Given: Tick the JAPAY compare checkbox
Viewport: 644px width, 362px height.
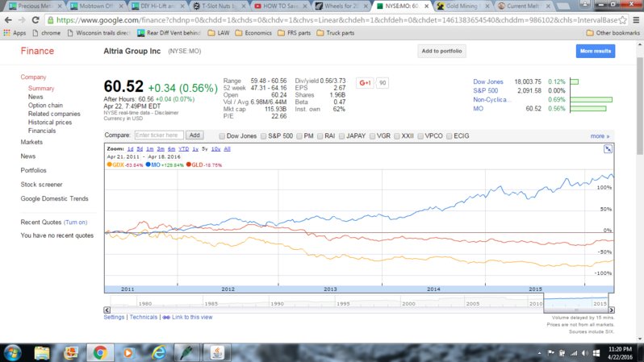Looking at the screenshot, I should coord(341,136).
